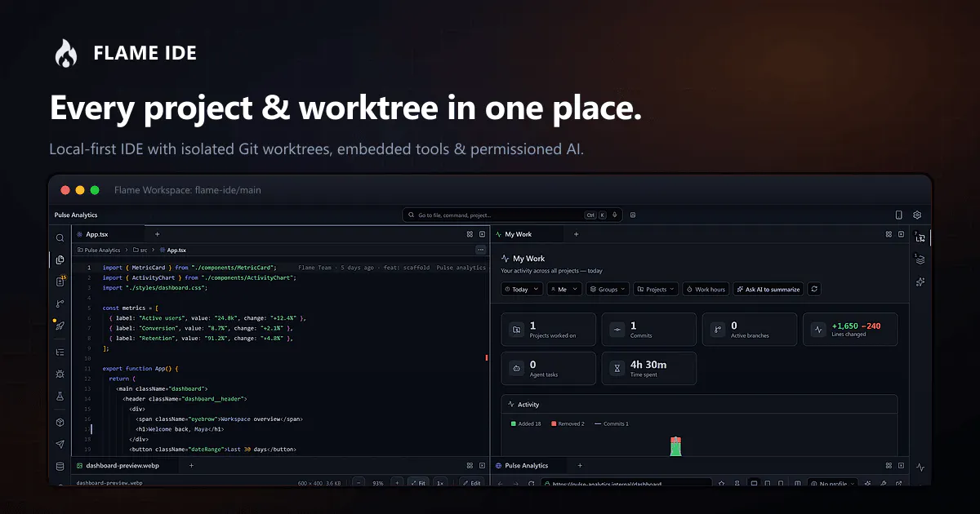Screen dimensions: 980x514
Task: Open right sidebar icon with 7 badge
Action: point(920,237)
